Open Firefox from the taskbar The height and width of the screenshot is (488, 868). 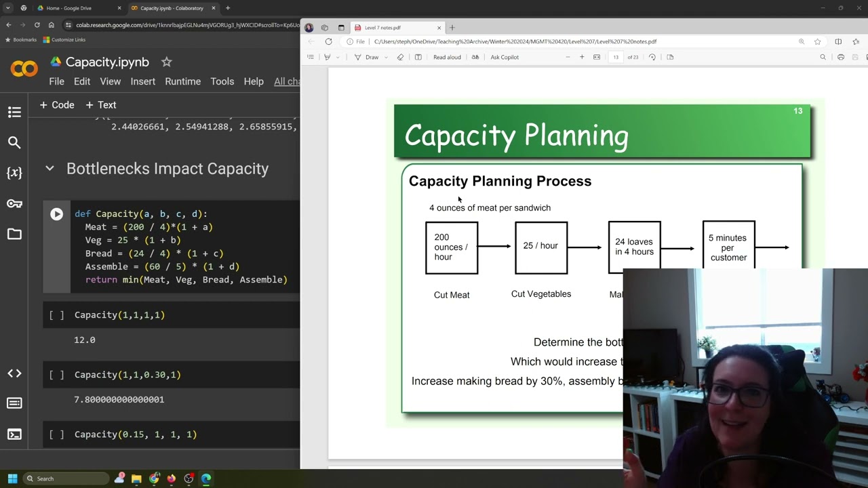(x=172, y=479)
